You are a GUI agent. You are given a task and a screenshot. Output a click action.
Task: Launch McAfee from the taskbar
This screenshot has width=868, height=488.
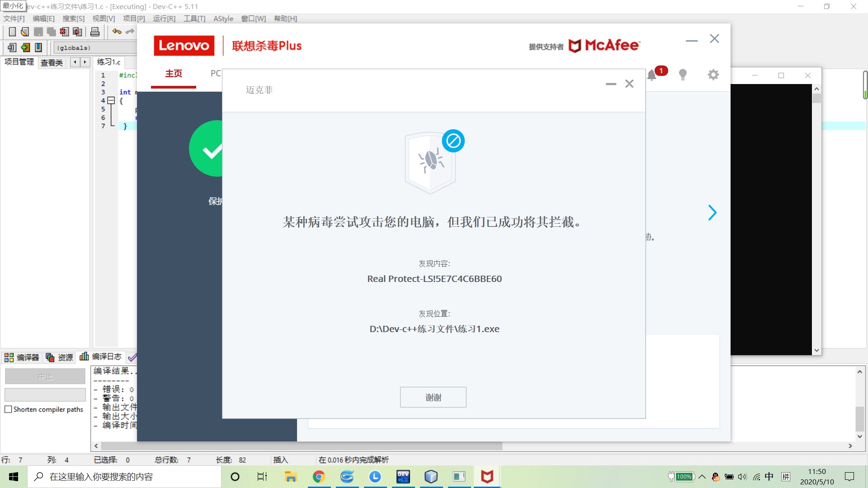[x=486, y=477]
